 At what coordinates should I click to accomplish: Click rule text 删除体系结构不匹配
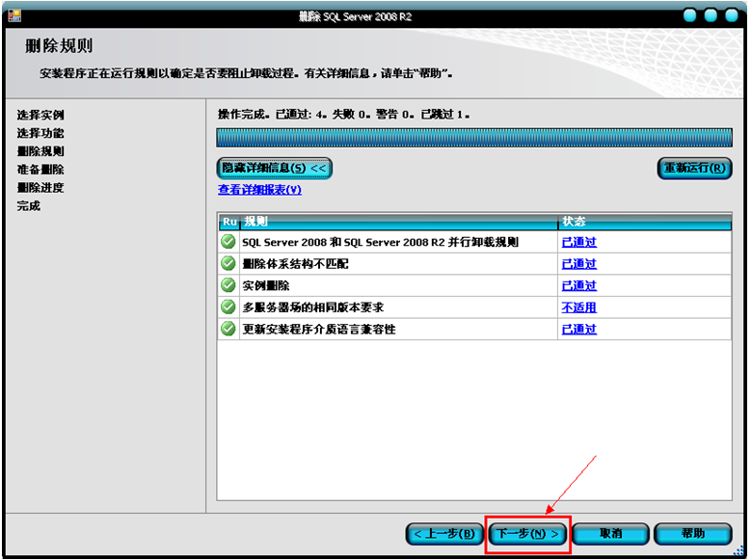[295, 264]
